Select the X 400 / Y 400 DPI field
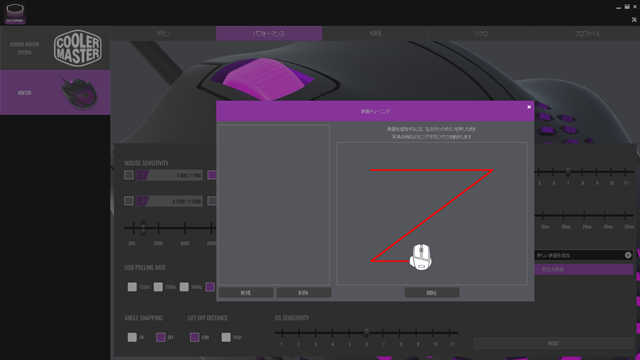This screenshot has width=640, height=360. coord(169,176)
